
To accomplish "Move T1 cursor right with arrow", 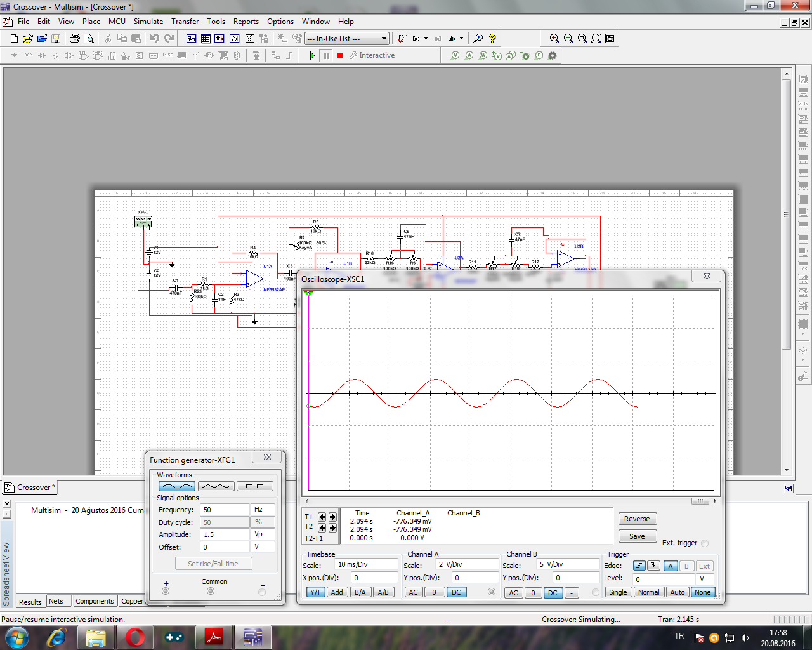I will (332, 517).
